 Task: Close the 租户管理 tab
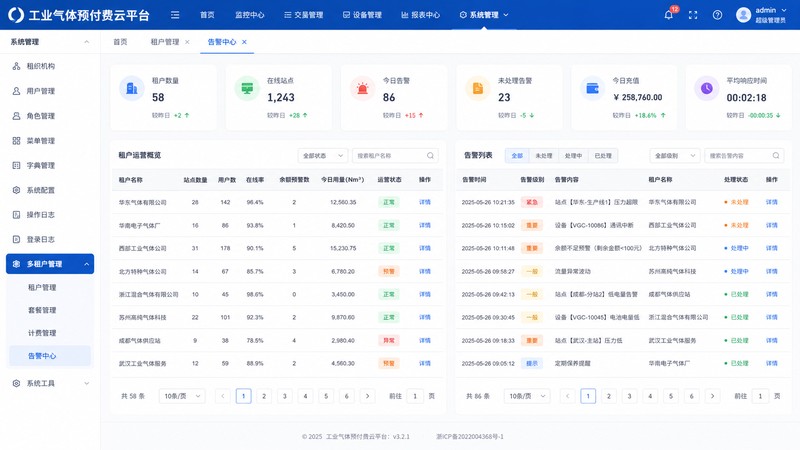(x=187, y=42)
